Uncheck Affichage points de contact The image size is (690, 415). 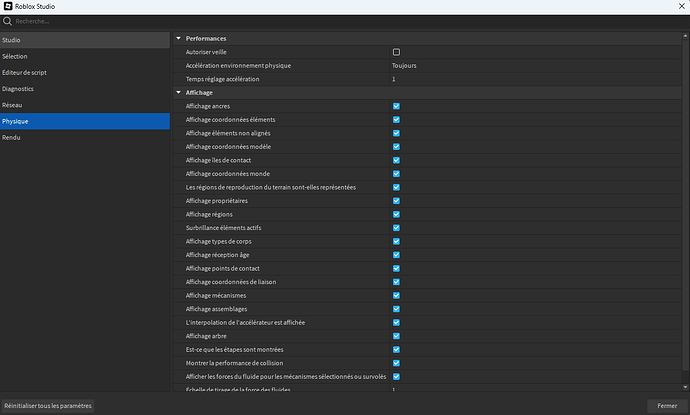pos(396,268)
